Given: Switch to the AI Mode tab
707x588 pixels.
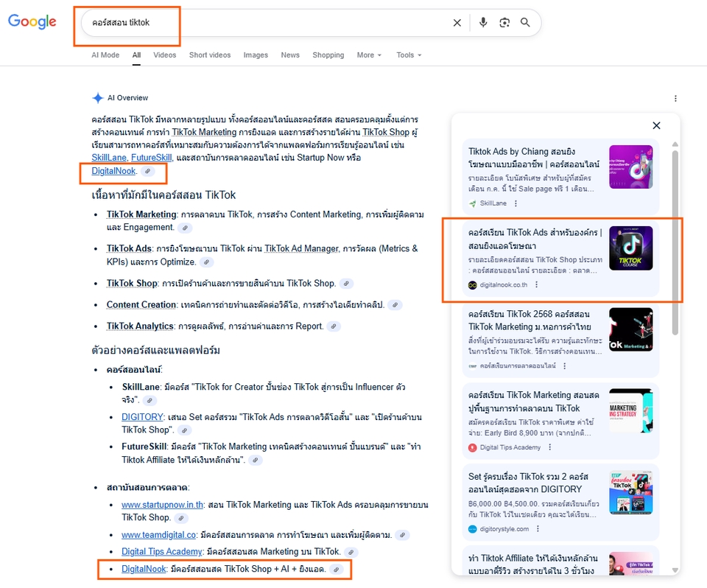Looking at the screenshot, I should pos(105,55).
